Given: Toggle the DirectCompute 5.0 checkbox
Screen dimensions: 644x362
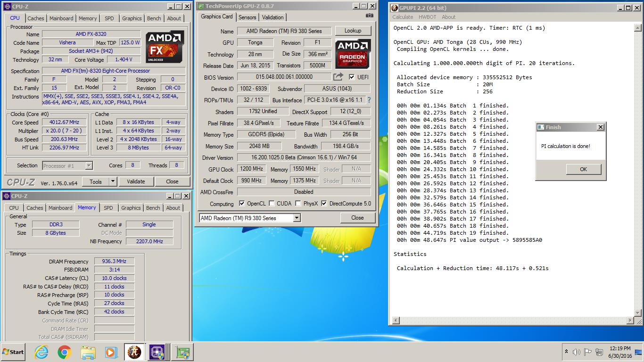Looking at the screenshot, I should coord(324,204).
